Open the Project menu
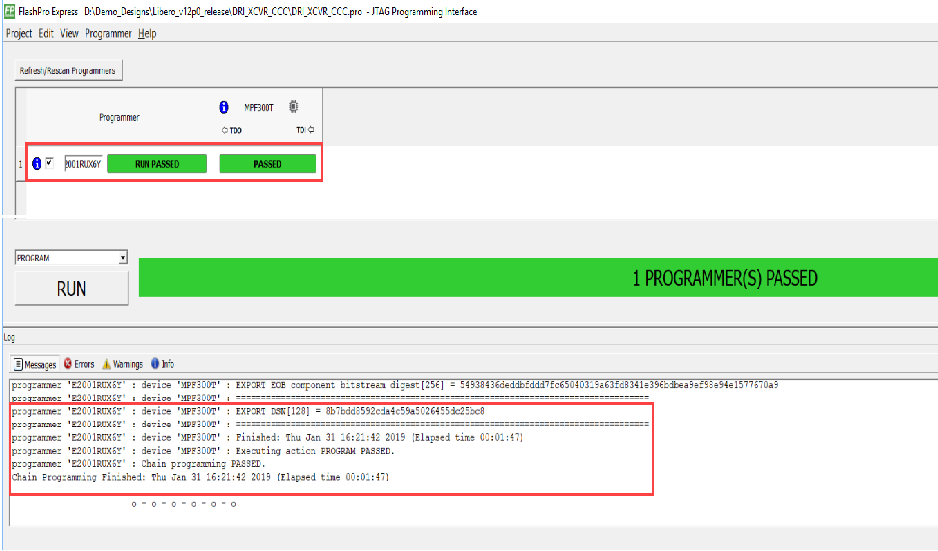This screenshot has width=938, height=551. click(19, 33)
